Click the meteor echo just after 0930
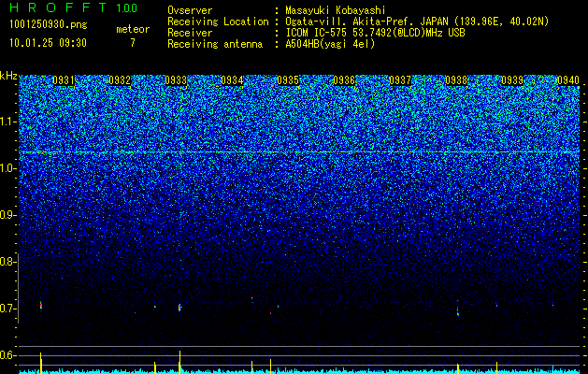Image resolution: width=588 pixels, height=374 pixels. point(41,305)
